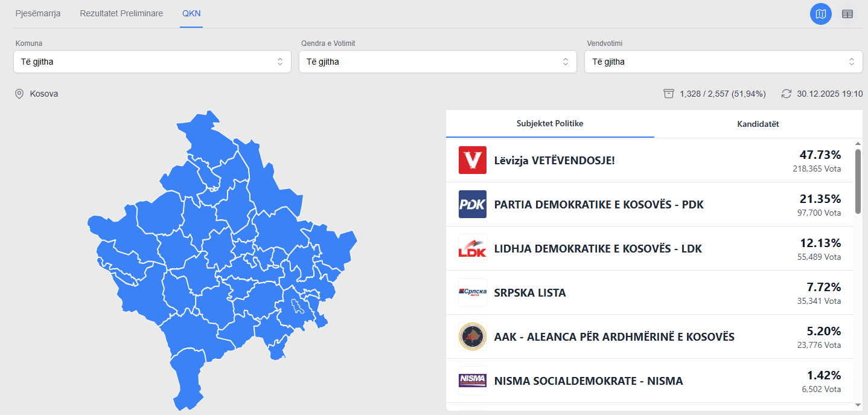Select the Subjektet Politike tab

click(x=550, y=124)
